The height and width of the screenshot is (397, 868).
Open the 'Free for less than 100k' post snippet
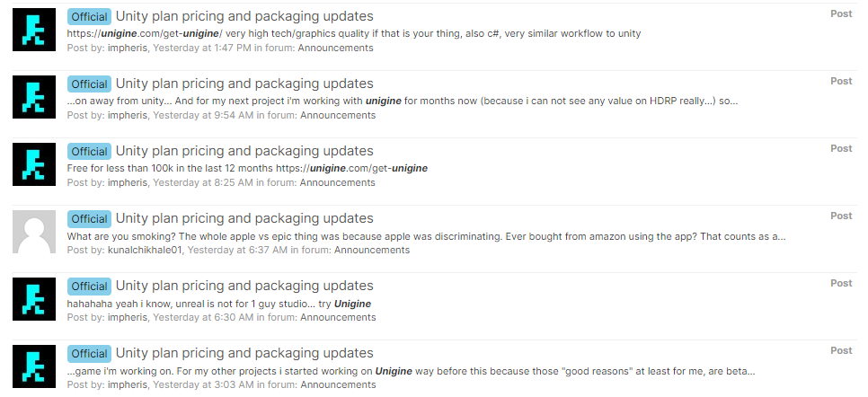click(247, 168)
